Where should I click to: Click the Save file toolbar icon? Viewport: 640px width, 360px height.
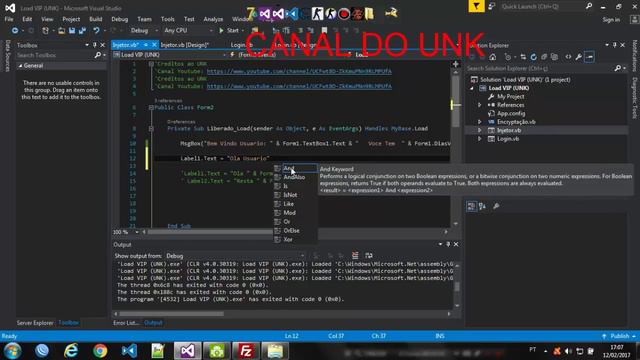72,31
